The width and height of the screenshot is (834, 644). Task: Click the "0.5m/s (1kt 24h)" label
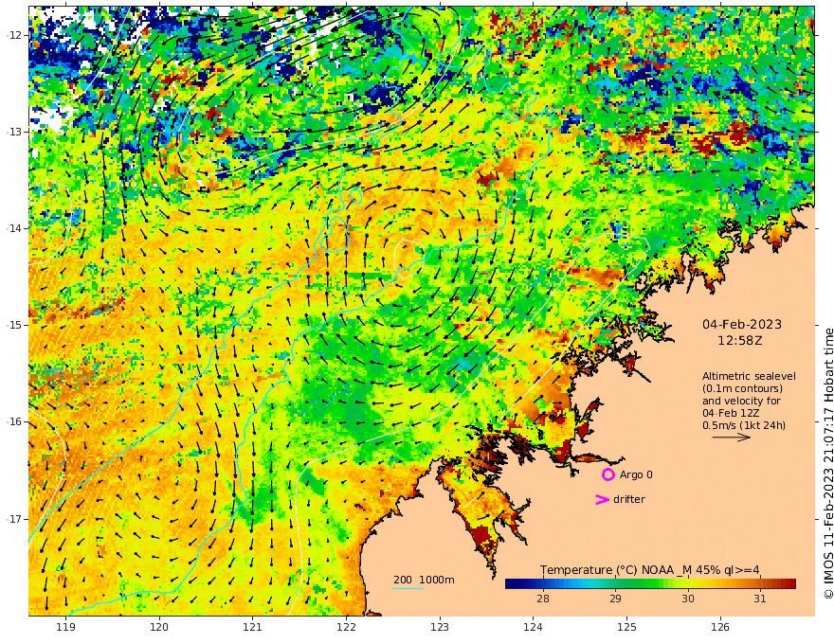pos(744,425)
